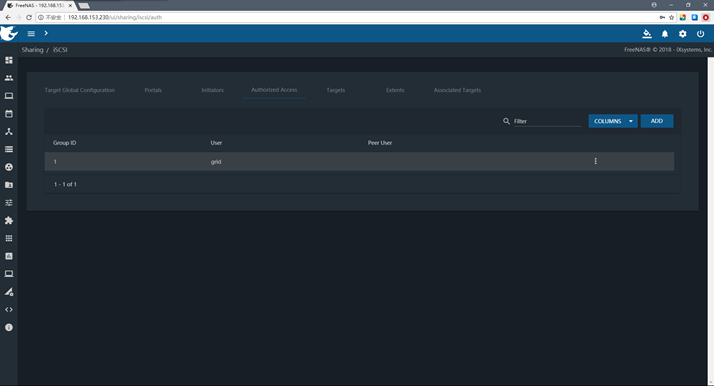Click the Filter search field

coord(547,121)
